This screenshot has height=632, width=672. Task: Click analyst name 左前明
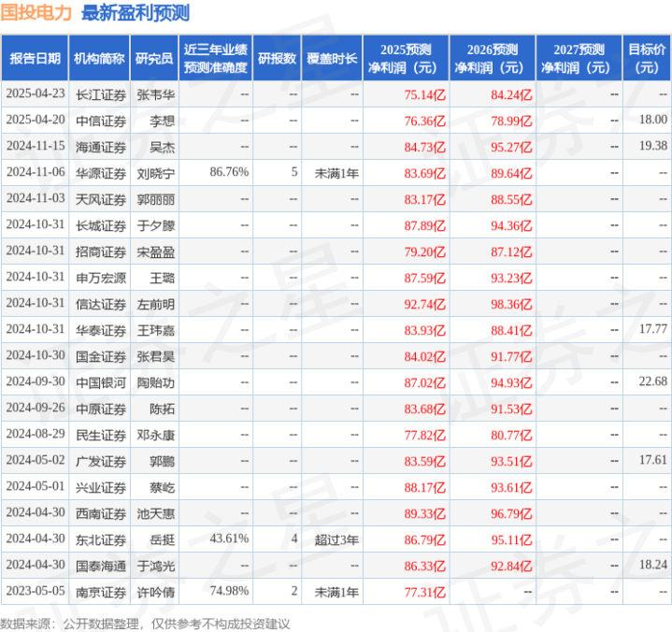156,304
